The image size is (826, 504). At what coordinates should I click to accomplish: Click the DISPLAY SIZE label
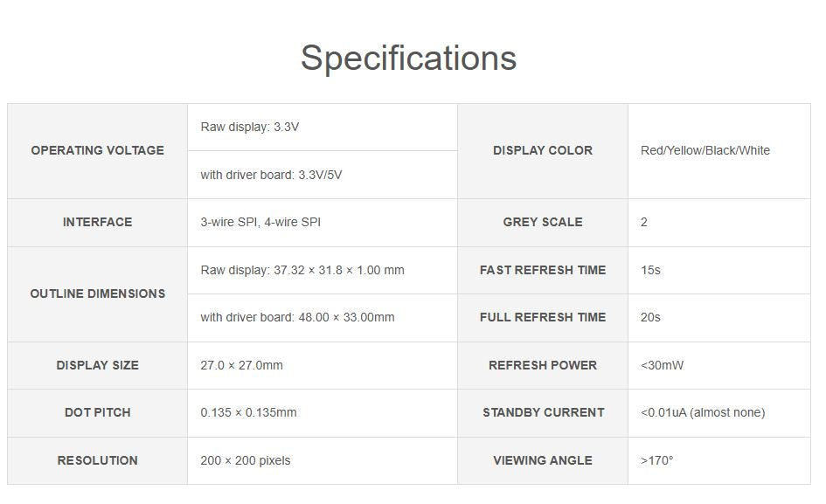pyautogui.click(x=97, y=365)
